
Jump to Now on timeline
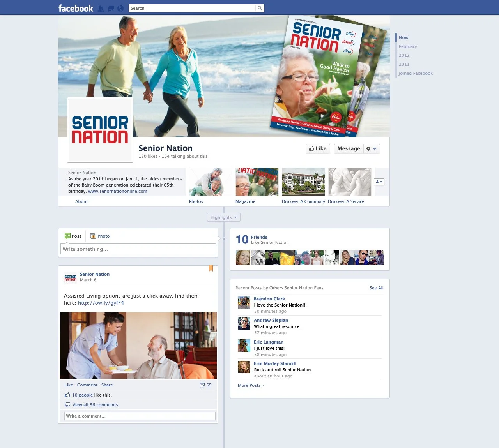coord(403,37)
